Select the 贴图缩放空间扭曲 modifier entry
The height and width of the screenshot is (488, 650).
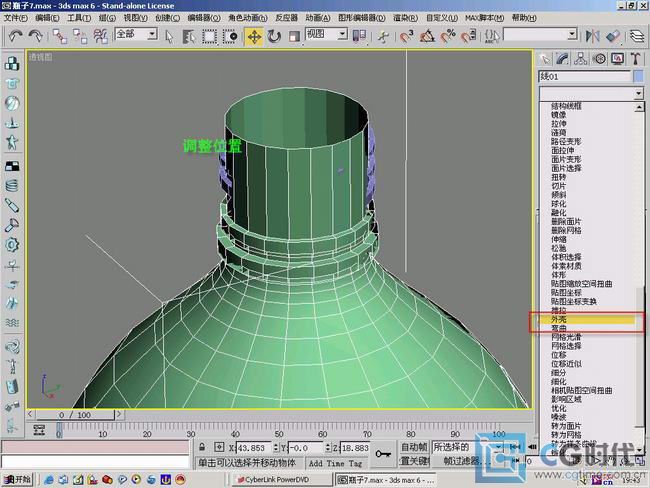point(581,284)
